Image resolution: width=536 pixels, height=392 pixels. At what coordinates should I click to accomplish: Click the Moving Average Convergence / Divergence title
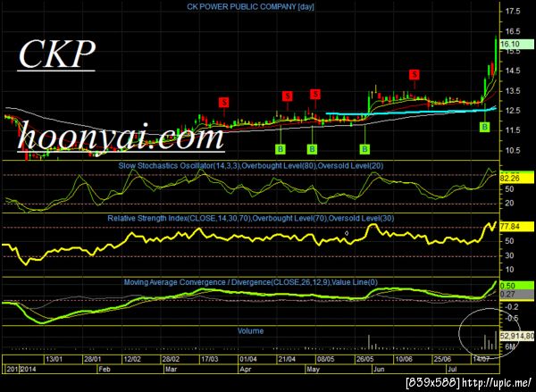(x=250, y=282)
